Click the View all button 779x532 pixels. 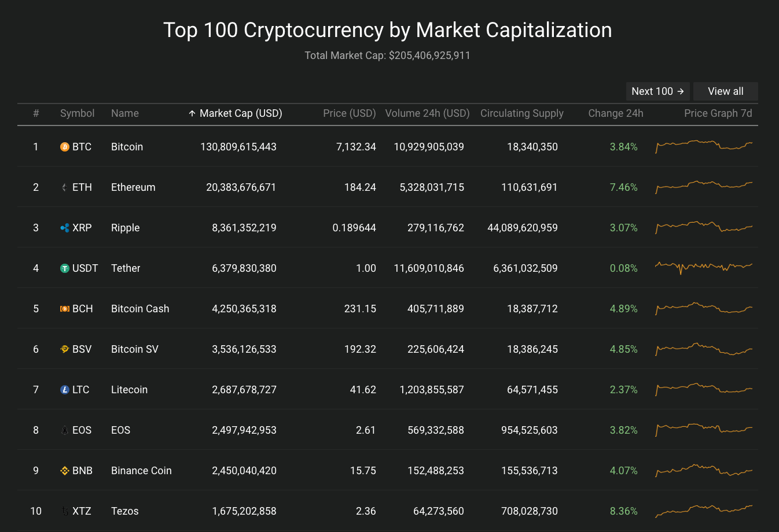[726, 91]
